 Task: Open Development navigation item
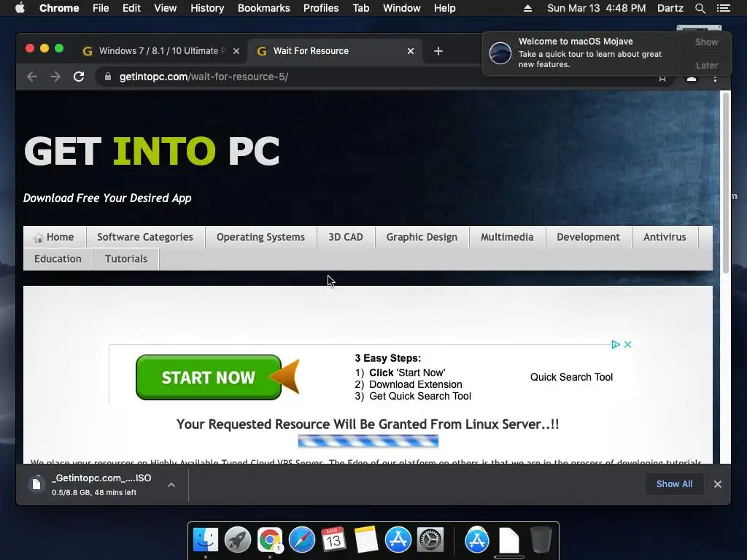[x=589, y=237]
